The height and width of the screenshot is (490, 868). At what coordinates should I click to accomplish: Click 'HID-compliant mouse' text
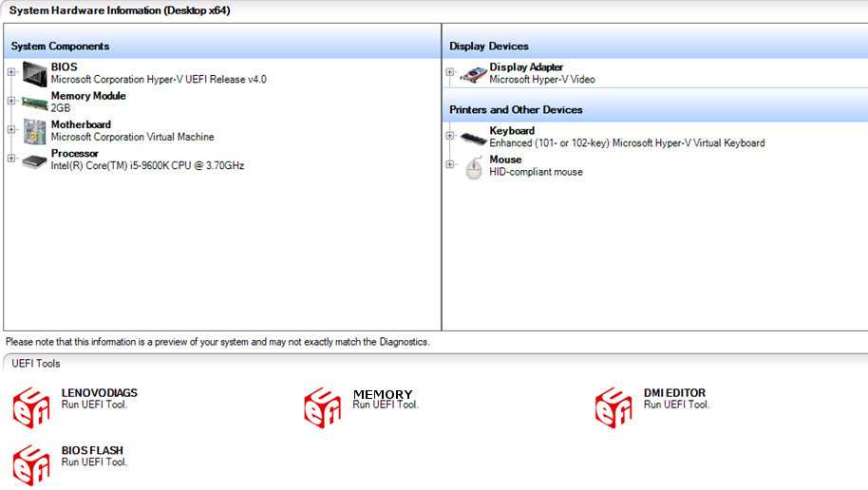tap(536, 172)
